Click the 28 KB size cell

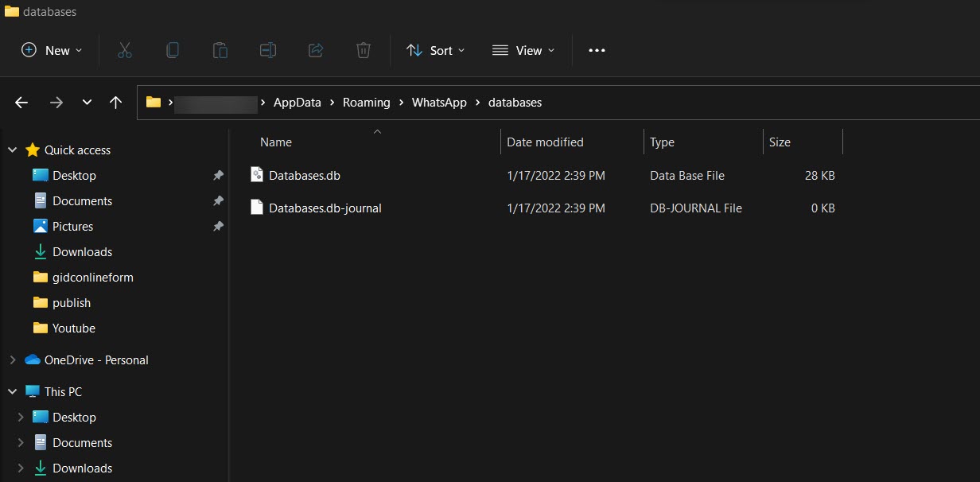coord(819,175)
